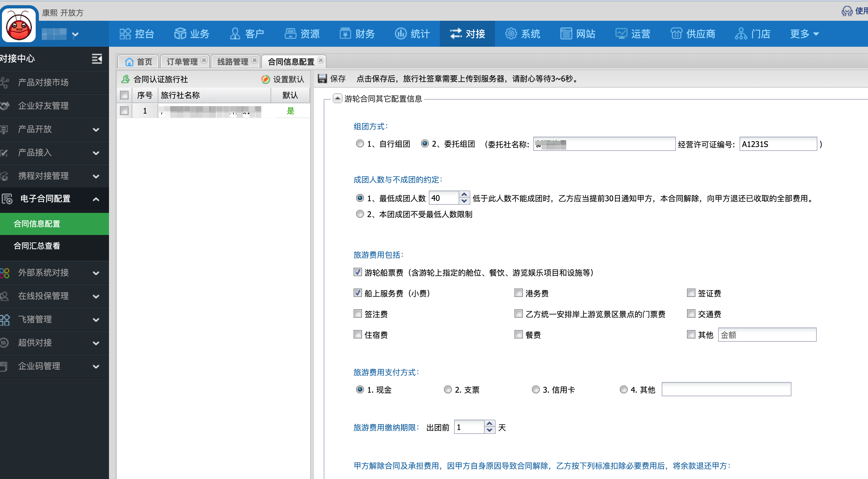This screenshot has height=479, width=868.
Task: Open the 统计 statistics module icon
Action: [x=400, y=34]
